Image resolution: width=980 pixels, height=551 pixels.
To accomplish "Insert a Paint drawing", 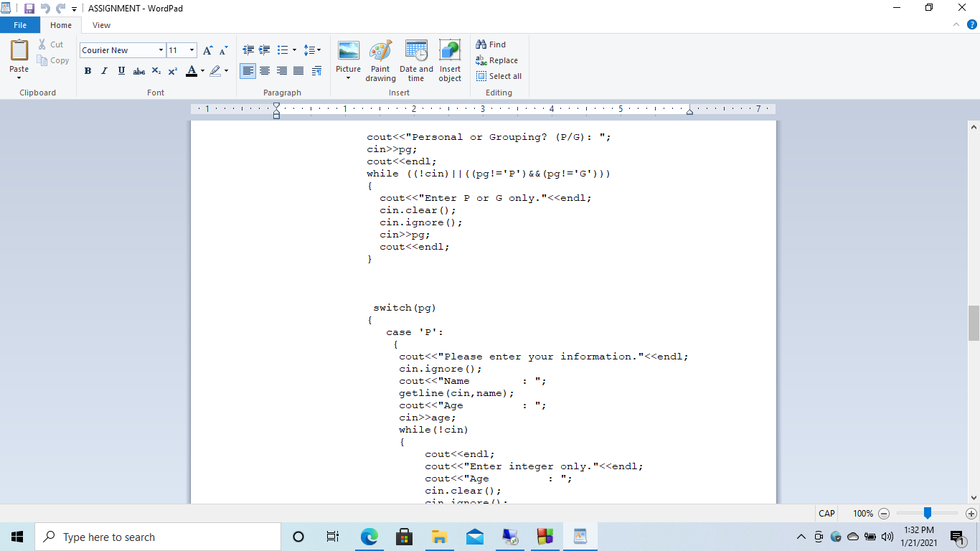I will (x=380, y=61).
